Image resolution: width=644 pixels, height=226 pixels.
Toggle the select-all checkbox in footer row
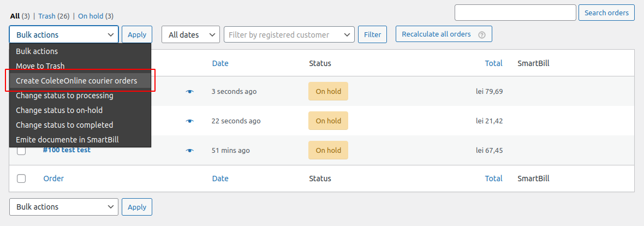pyautogui.click(x=21, y=179)
